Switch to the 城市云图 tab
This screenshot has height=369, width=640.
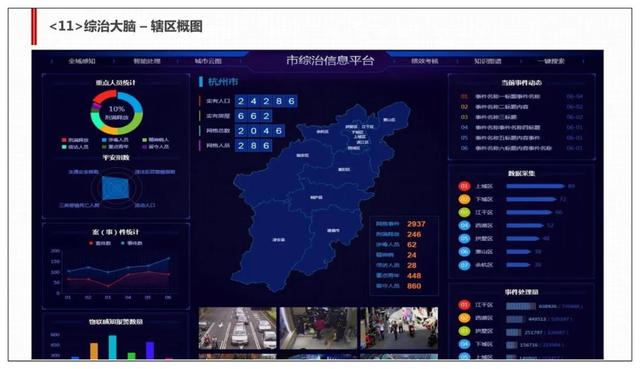click(208, 61)
